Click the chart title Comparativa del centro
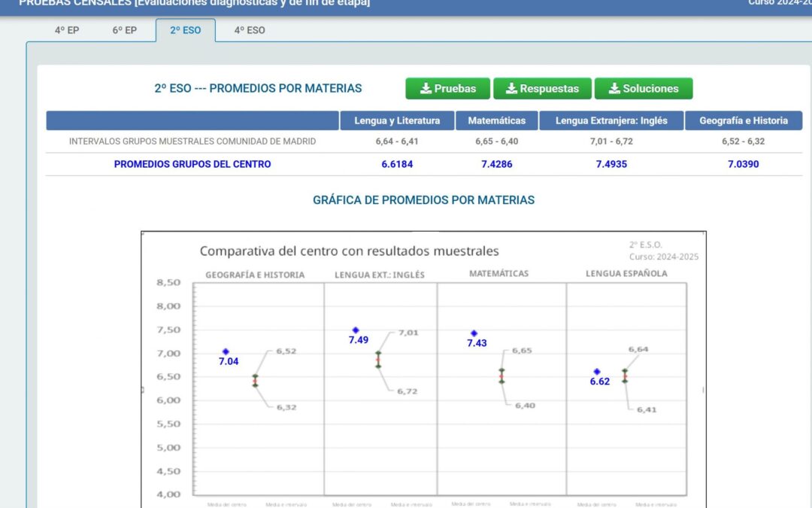 (x=349, y=251)
